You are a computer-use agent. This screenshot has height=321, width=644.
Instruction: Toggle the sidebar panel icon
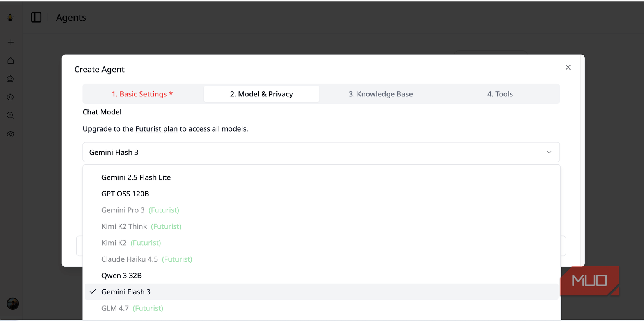pos(36,18)
